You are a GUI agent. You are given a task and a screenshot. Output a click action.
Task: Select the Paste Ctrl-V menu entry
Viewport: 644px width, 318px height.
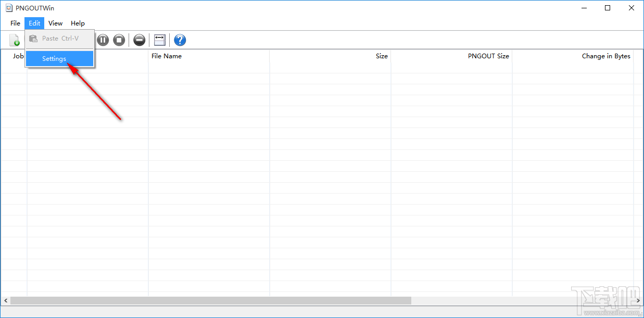point(60,39)
